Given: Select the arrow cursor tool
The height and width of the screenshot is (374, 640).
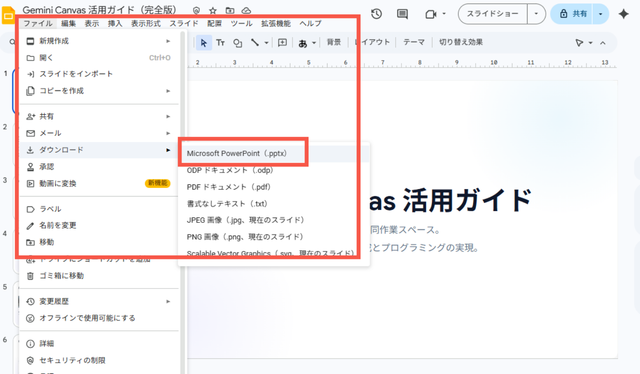Looking at the screenshot, I should (x=204, y=42).
